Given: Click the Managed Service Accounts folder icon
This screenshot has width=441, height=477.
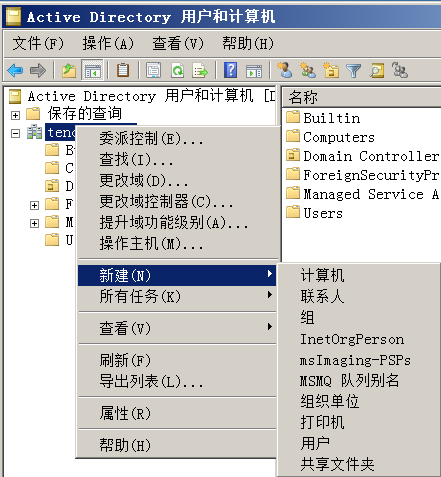Looking at the screenshot, I should tap(293, 193).
